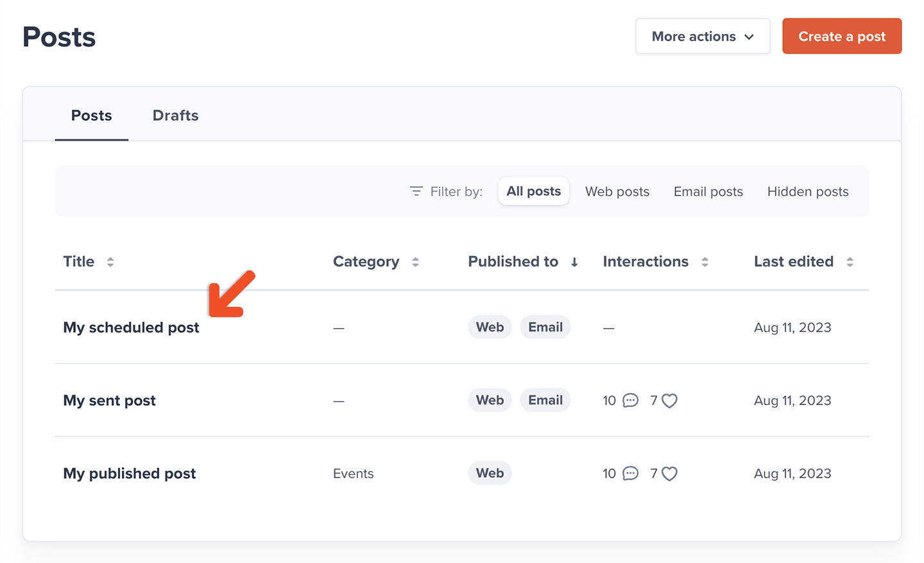This screenshot has width=924, height=563.
Task: Click the Category sort arrows icon
Action: (x=415, y=262)
